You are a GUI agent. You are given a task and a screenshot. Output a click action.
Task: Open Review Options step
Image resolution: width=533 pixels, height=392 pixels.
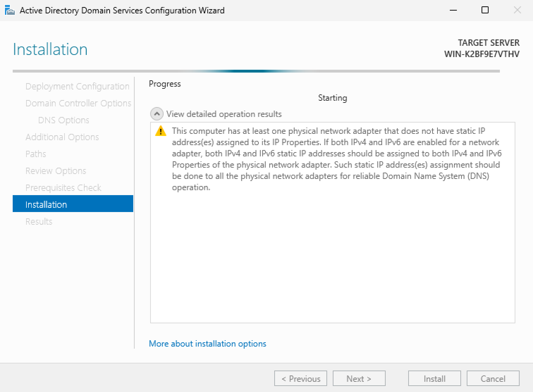click(x=56, y=171)
